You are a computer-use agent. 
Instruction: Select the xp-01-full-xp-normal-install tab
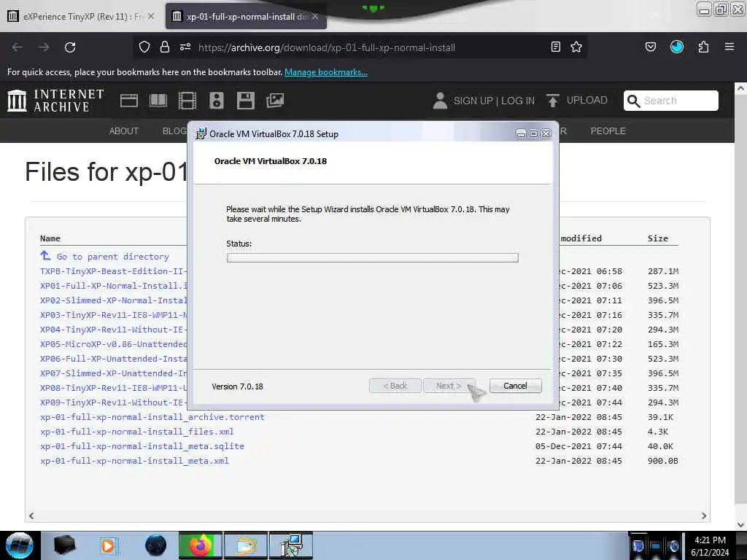coord(240,16)
